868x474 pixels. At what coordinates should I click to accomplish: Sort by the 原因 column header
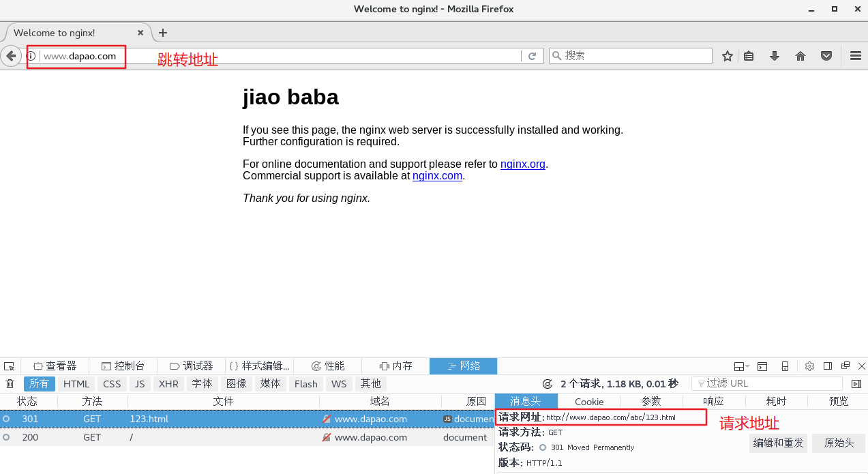(468, 401)
